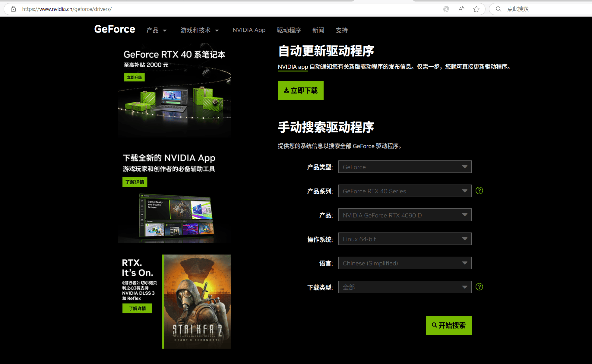The width and height of the screenshot is (592, 364).
Task: Open the Read Aloud icon in address bar
Action: [x=461, y=9]
